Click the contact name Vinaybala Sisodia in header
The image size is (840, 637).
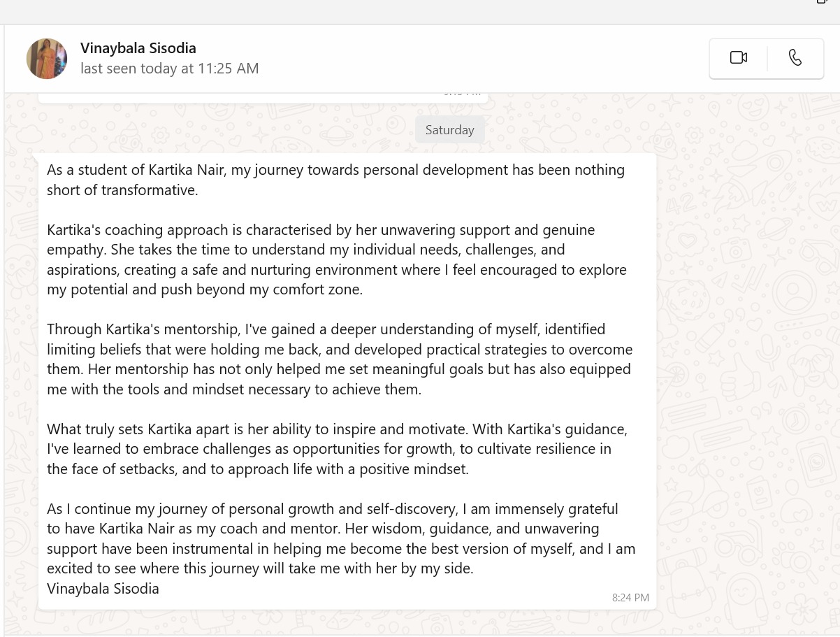point(138,48)
